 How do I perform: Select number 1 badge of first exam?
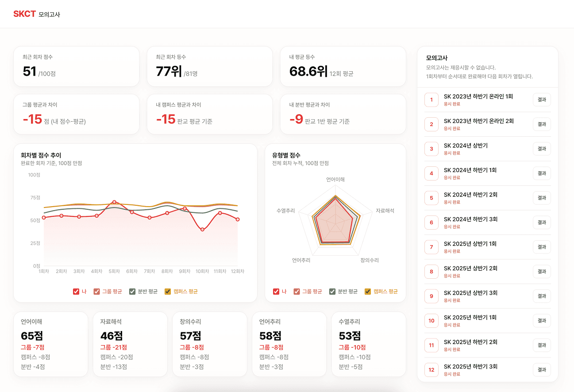[x=431, y=100]
